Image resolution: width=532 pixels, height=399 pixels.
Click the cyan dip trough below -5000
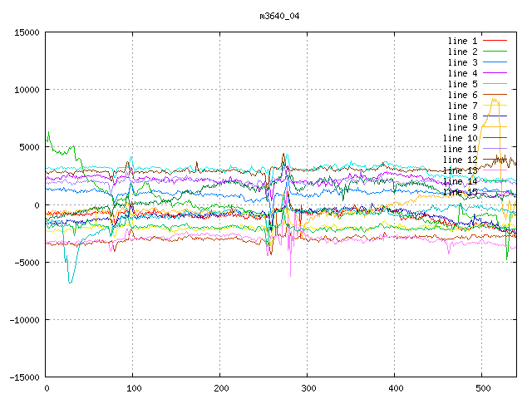click(71, 282)
